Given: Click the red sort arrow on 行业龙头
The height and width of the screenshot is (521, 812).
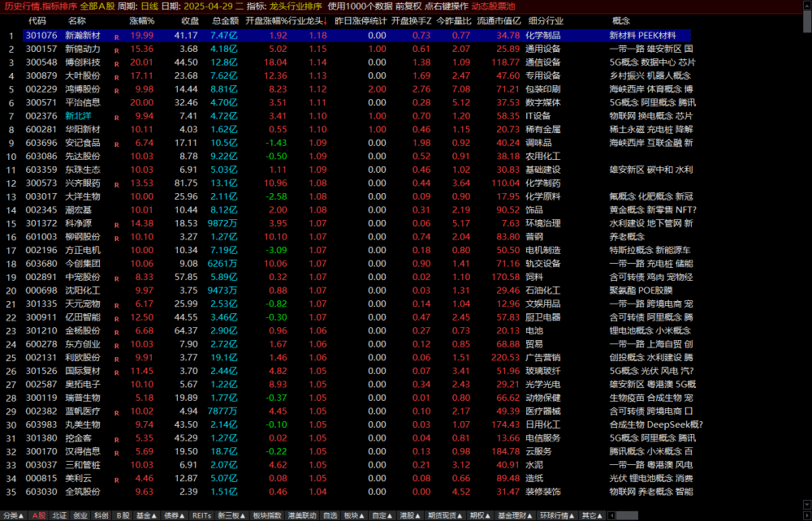Looking at the screenshot, I should [x=326, y=21].
